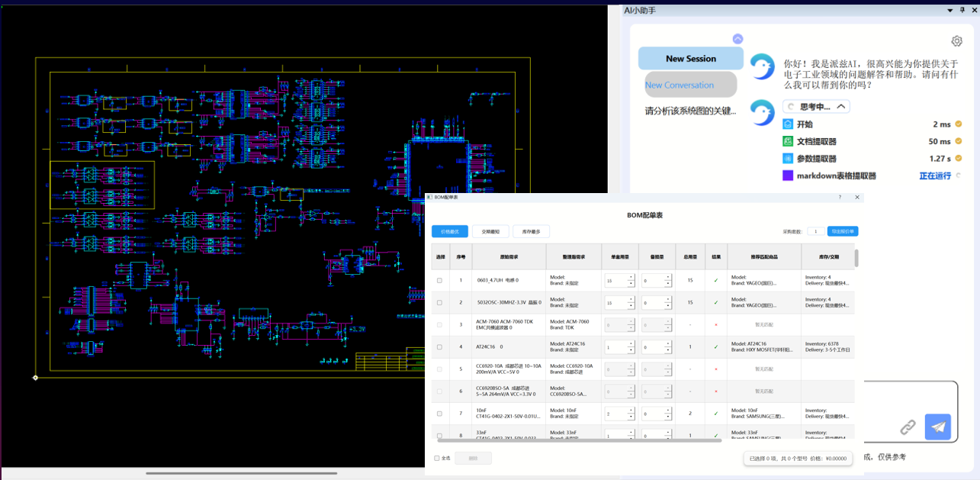980x480 pixels.
Task: Open the AI小助手 panel options dropdown arrow
Action: tap(950, 10)
